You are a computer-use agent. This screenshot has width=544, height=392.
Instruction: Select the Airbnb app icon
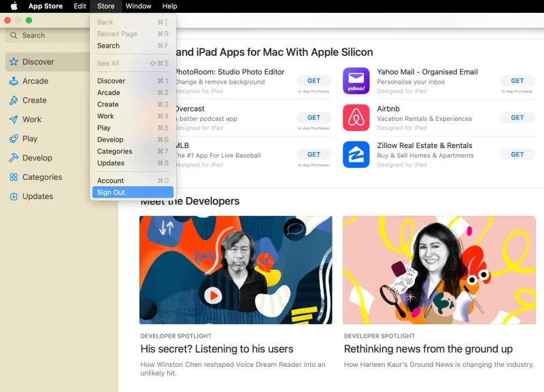[356, 118]
